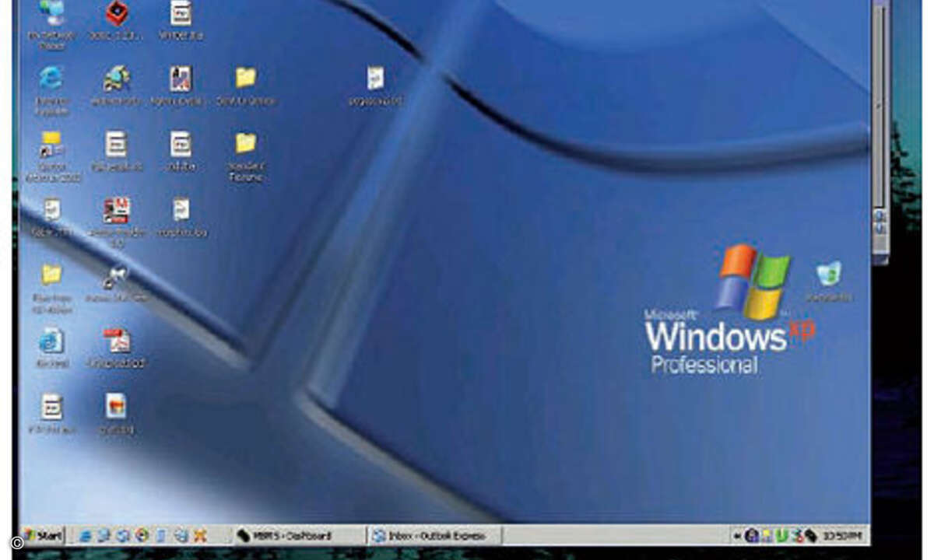
Task: Open the Recycle Bin
Action: [x=828, y=274]
